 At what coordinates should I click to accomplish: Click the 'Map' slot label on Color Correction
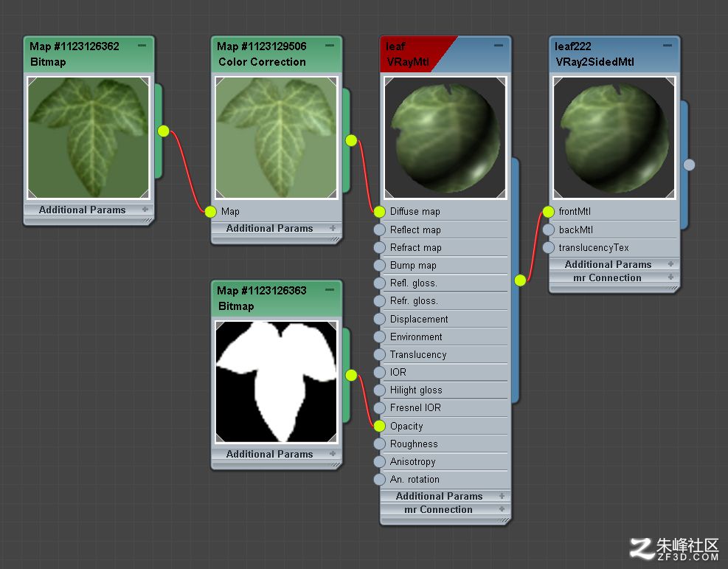click(x=230, y=212)
